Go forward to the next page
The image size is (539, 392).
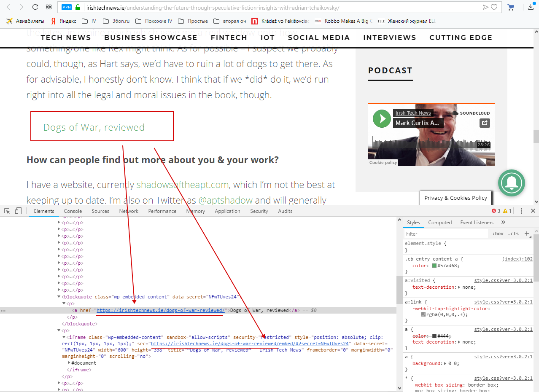[x=22, y=7]
